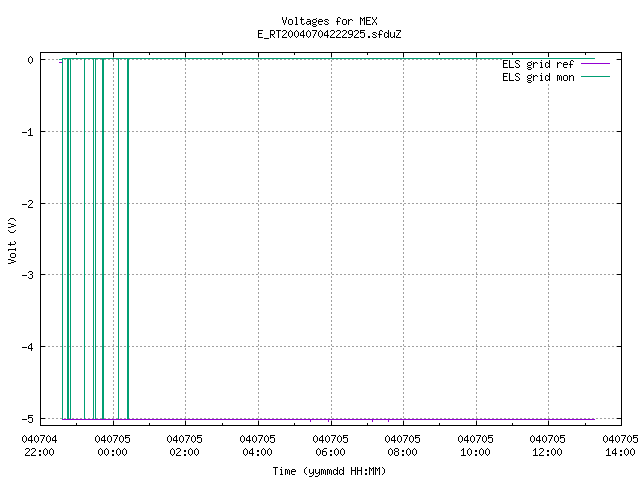This screenshot has height=480, width=640.
Task: Click the y-axis tick label -5
Action: coord(28,419)
